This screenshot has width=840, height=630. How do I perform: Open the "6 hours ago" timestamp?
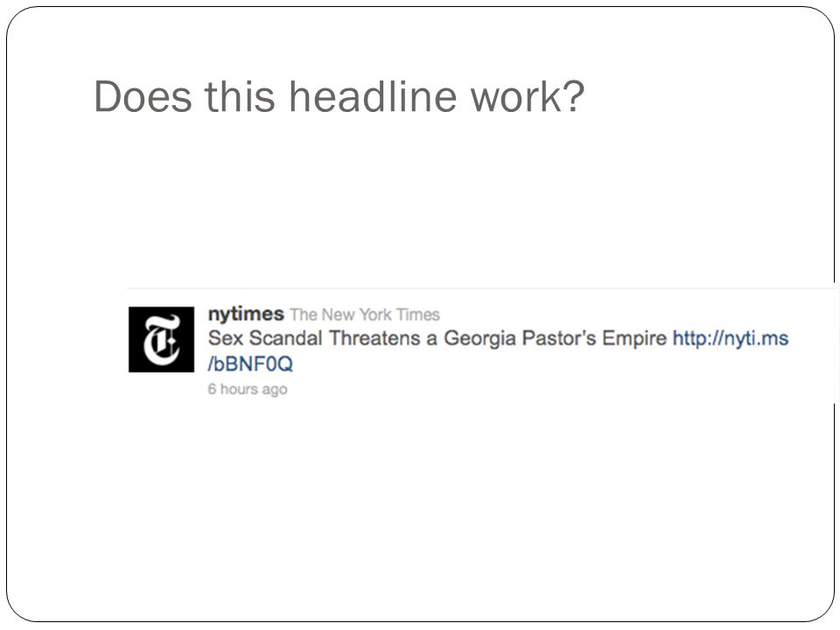tap(248, 388)
